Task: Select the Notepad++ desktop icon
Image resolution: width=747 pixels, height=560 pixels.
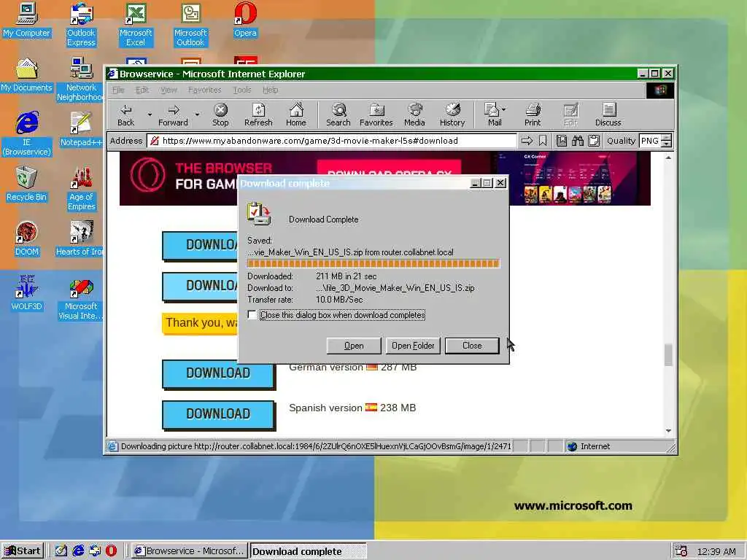Action: (x=81, y=129)
